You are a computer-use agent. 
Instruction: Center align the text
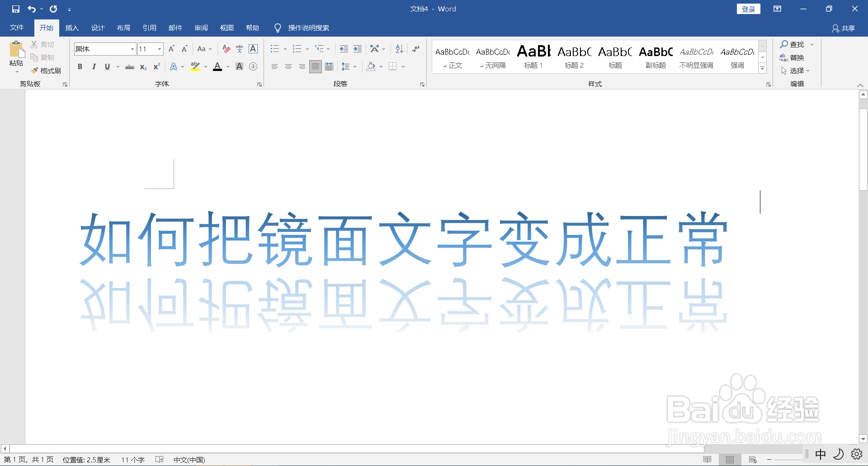point(288,67)
